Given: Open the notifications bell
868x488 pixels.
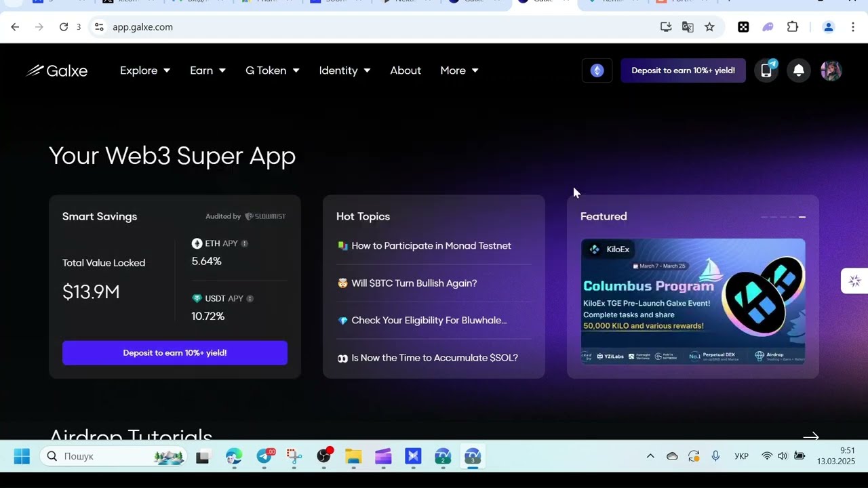Looking at the screenshot, I should coord(799,70).
